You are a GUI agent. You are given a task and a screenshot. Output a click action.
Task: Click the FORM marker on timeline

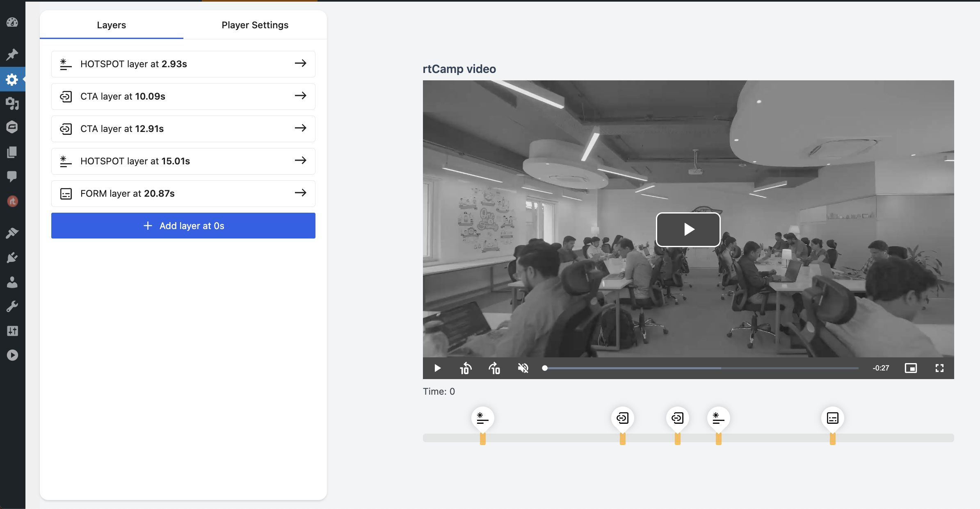click(x=832, y=418)
